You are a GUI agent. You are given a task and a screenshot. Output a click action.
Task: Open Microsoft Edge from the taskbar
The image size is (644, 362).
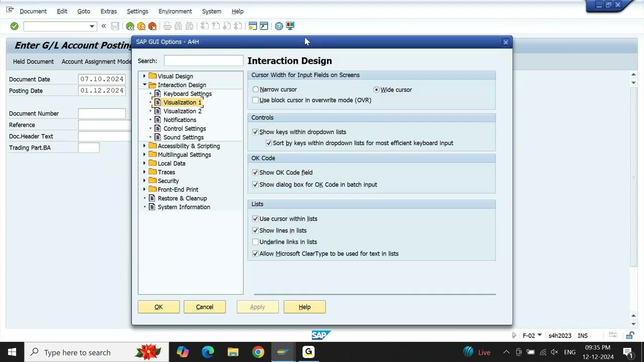208,352
